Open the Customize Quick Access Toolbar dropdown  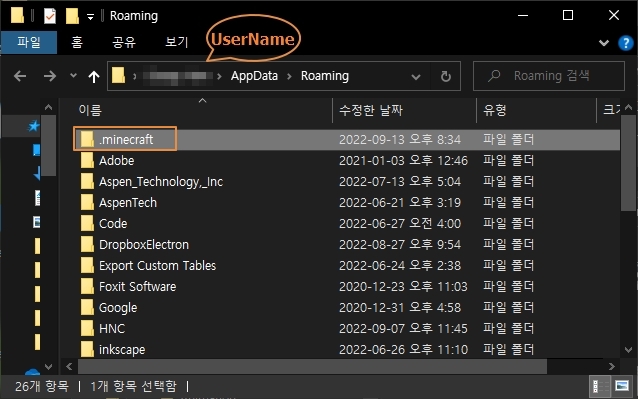[x=90, y=17]
